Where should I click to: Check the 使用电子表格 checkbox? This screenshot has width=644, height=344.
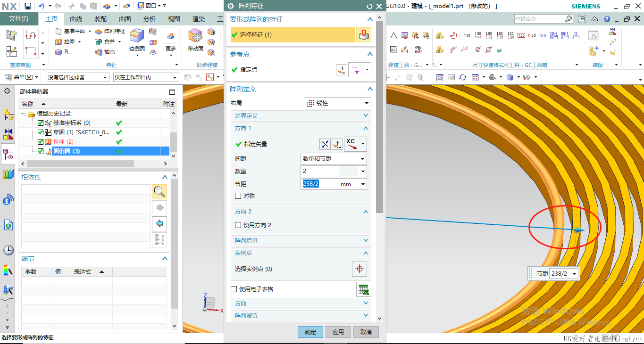234,289
